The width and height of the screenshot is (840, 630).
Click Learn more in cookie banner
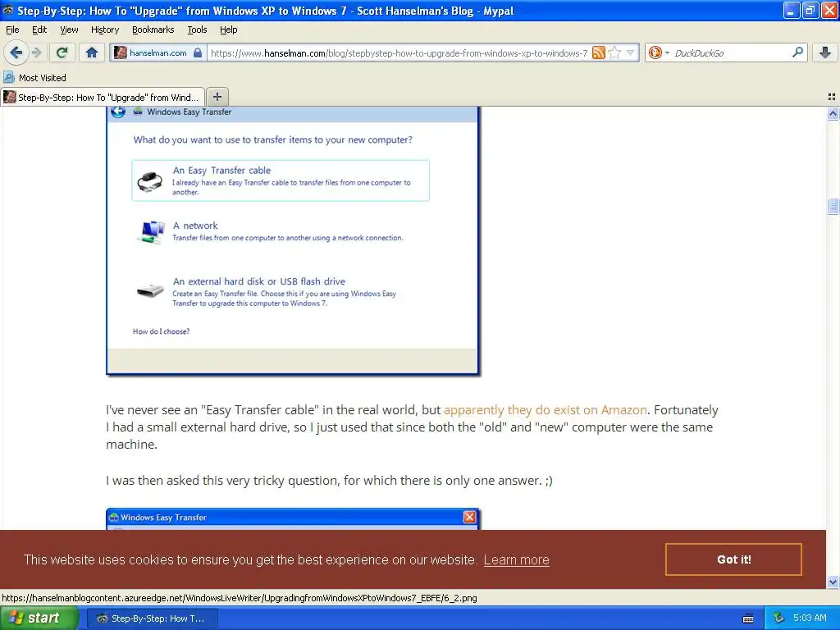point(517,559)
